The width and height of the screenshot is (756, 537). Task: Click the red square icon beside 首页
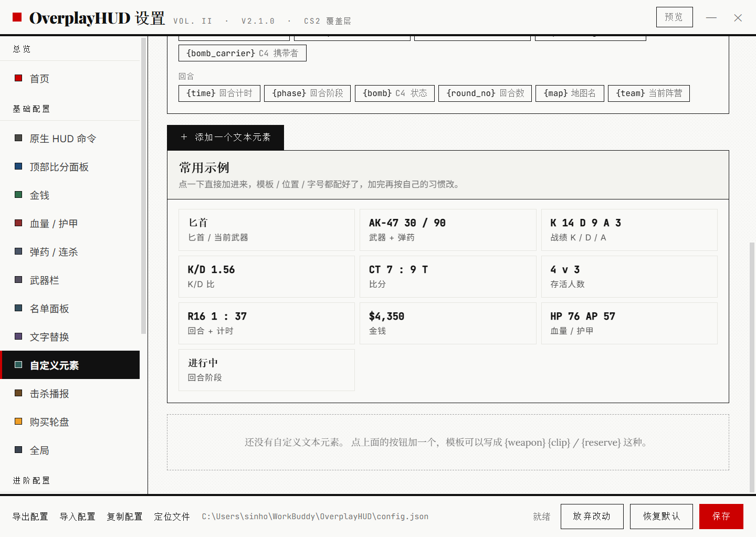[18, 78]
